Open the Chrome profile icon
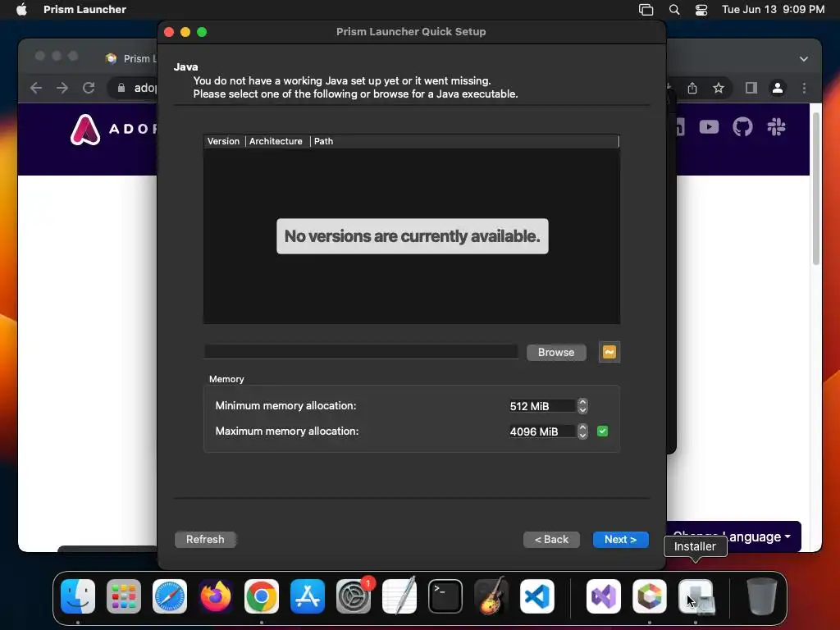The height and width of the screenshot is (630, 840). (778, 88)
